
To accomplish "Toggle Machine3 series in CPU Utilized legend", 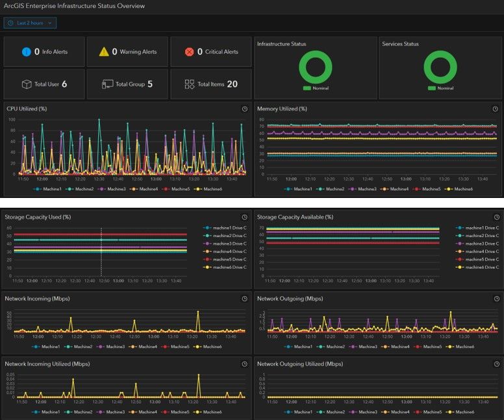I will (x=112, y=189).
